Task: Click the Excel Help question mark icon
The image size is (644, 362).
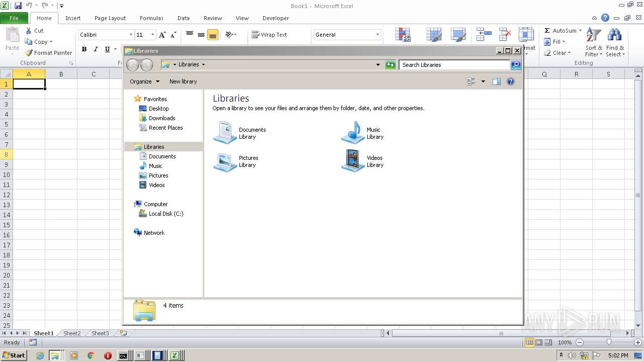Action: coord(605,18)
